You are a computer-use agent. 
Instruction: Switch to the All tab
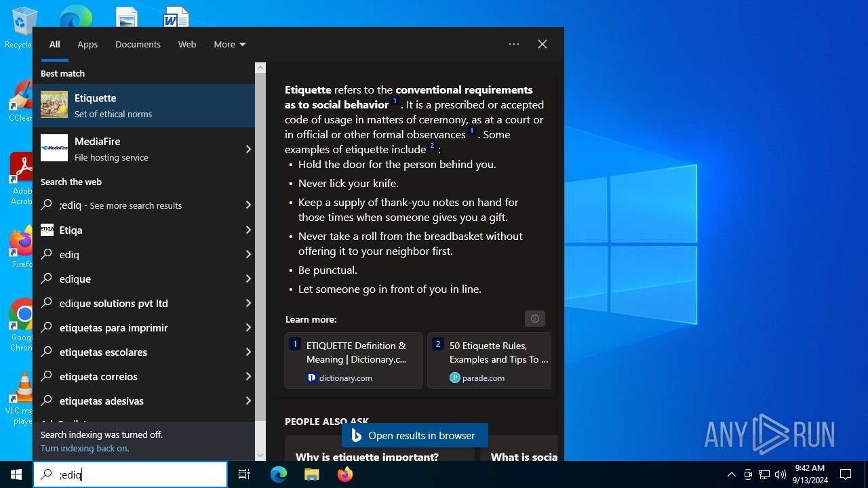(55, 44)
